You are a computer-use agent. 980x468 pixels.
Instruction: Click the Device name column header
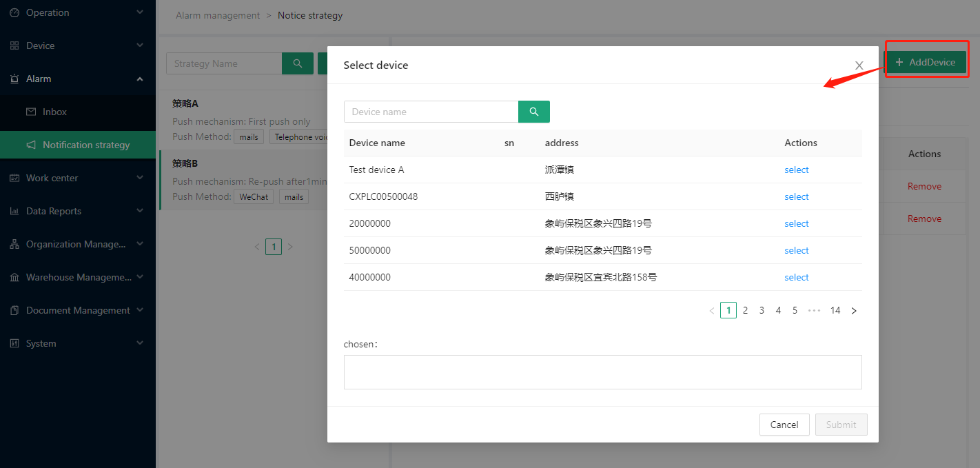point(377,143)
